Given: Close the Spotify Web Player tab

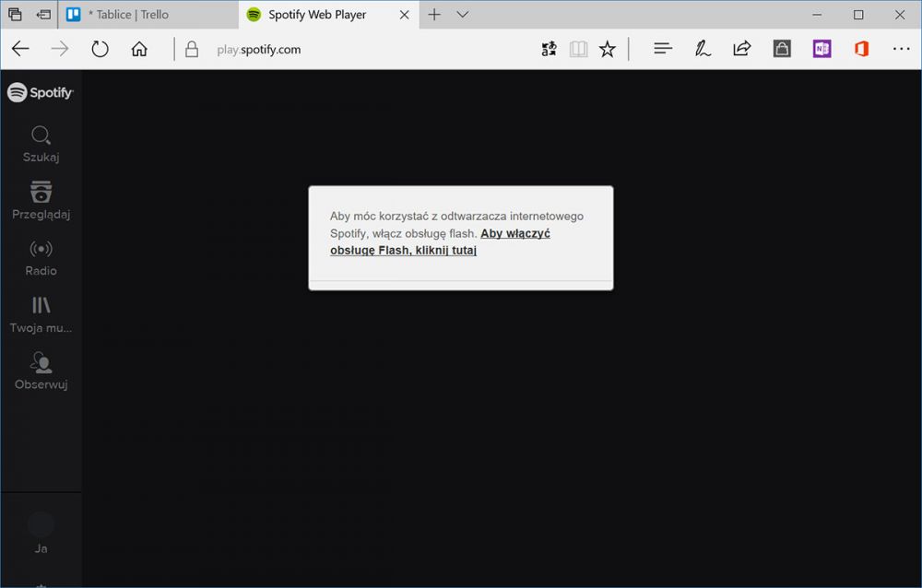Looking at the screenshot, I should click(405, 15).
